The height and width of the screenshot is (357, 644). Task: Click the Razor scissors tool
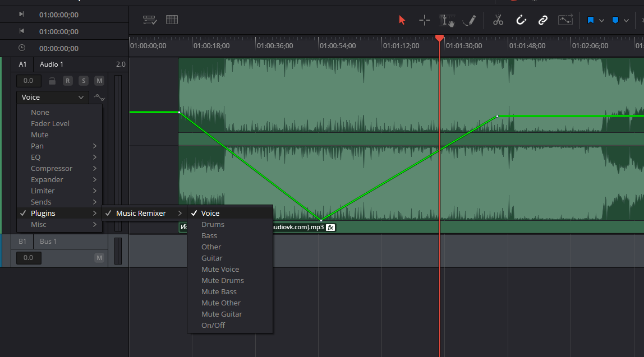[498, 20]
